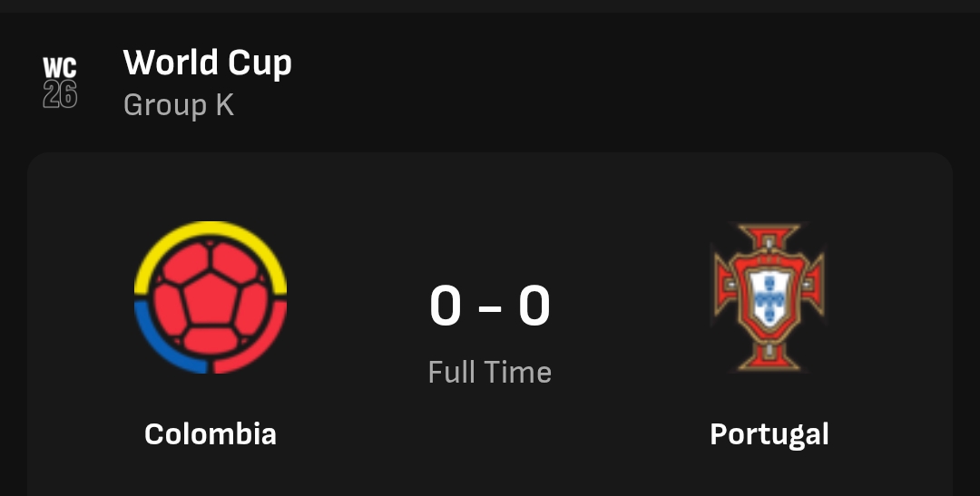Open the Colombia team name

[211, 433]
